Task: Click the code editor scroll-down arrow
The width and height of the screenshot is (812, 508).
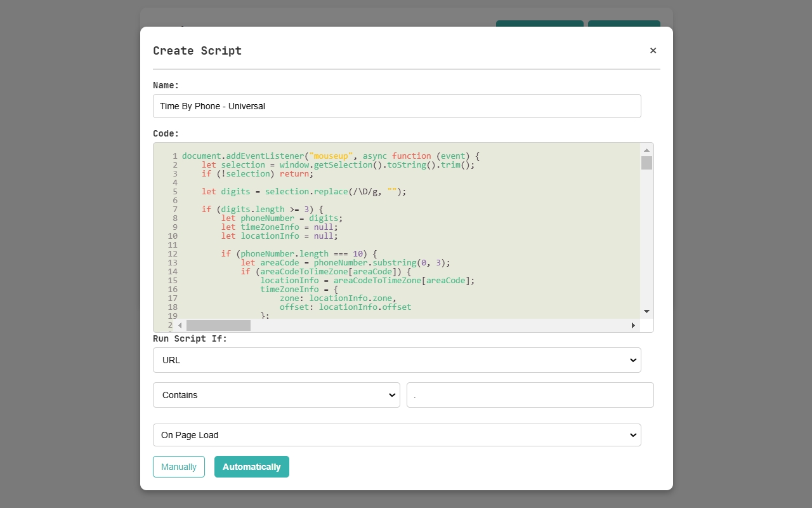Action: point(646,311)
